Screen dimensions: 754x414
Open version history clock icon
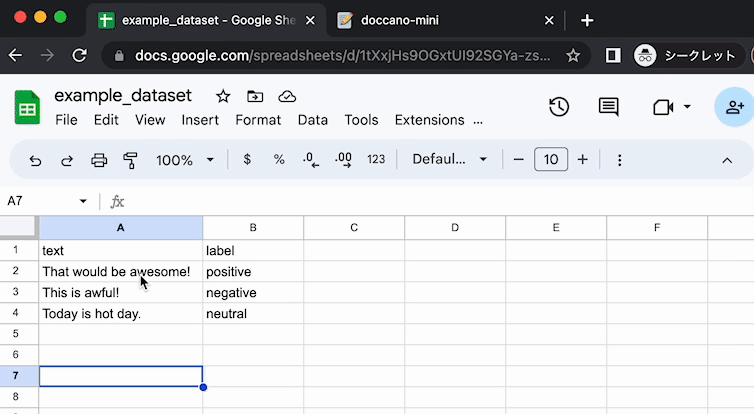pyautogui.click(x=559, y=107)
